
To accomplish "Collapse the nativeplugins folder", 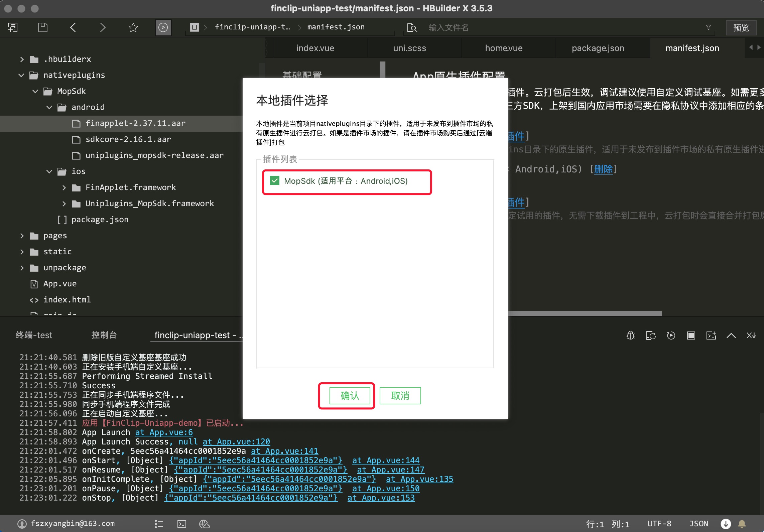I will pos(21,75).
